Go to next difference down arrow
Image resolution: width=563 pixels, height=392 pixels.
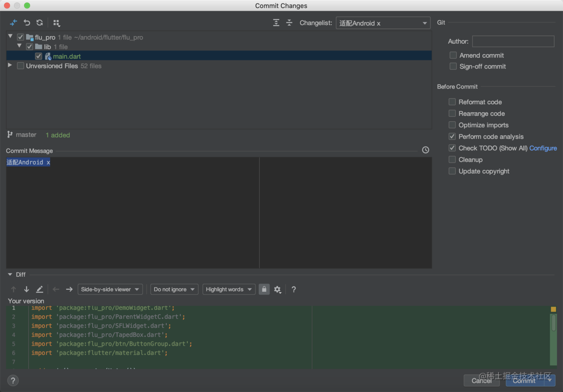tap(27, 289)
